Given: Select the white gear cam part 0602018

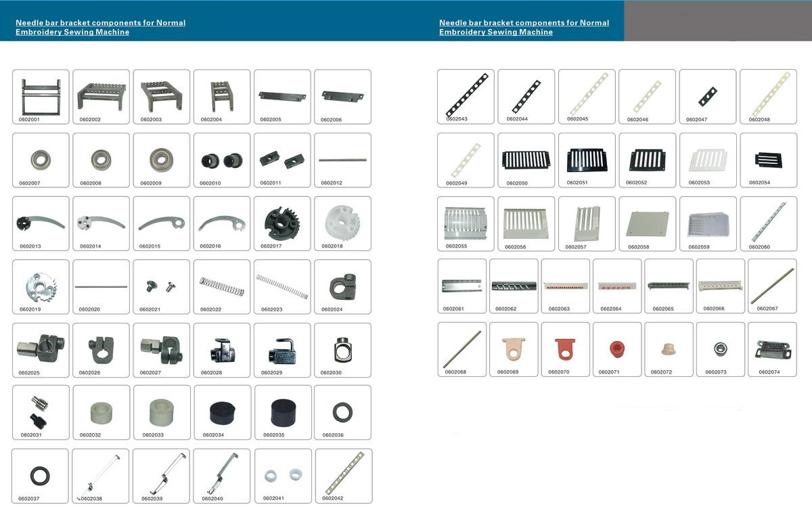Looking at the screenshot, I should pyautogui.click(x=342, y=223).
